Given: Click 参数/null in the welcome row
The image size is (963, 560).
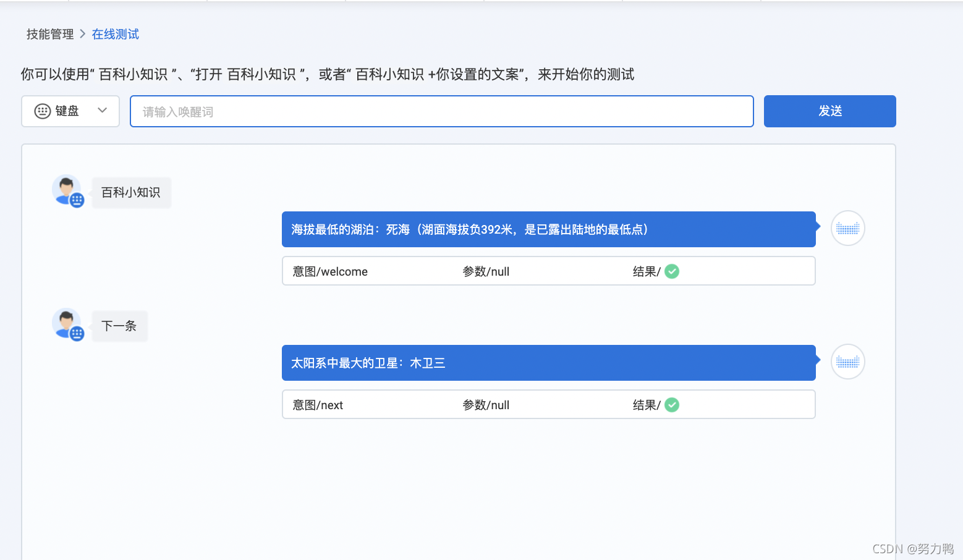Looking at the screenshot, I should coord(486,271).
